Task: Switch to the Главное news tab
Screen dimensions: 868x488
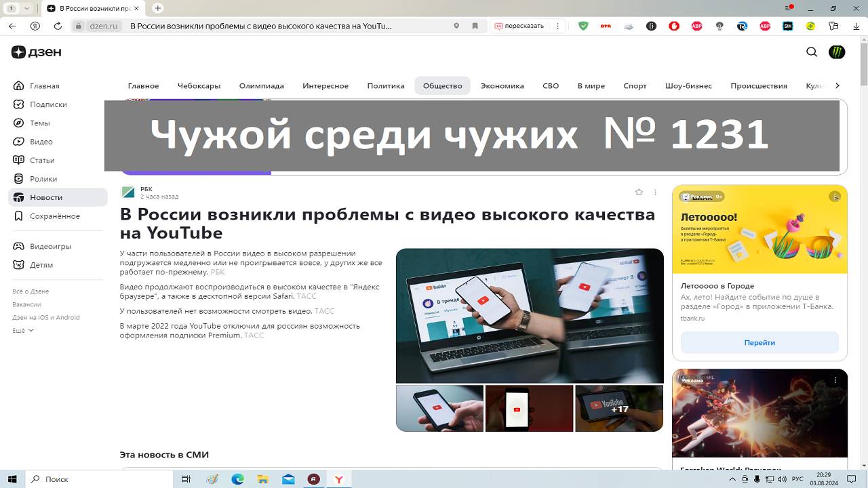Action: coord(143,86)
